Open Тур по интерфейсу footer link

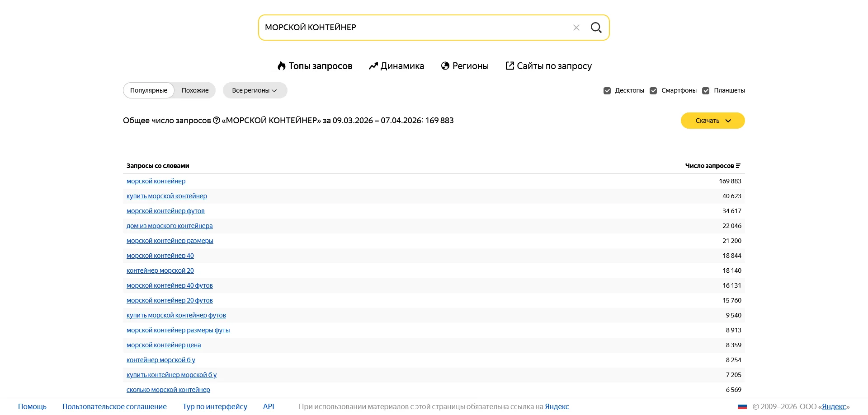(x=215, y=406)
